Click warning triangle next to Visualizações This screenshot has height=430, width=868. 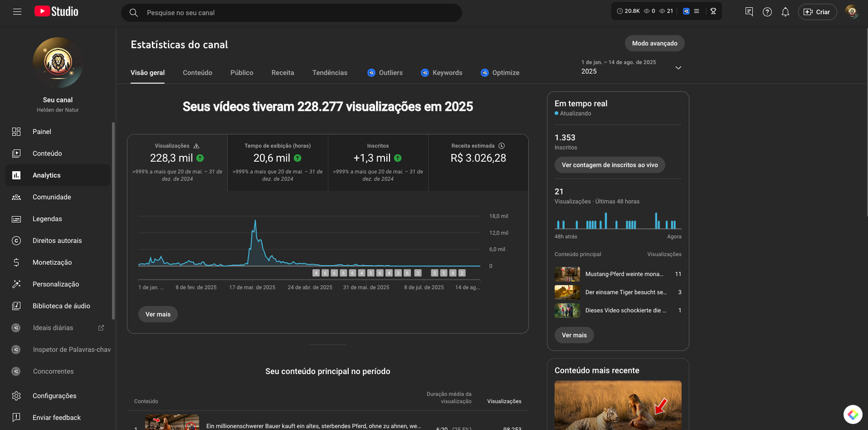point(196,146)
